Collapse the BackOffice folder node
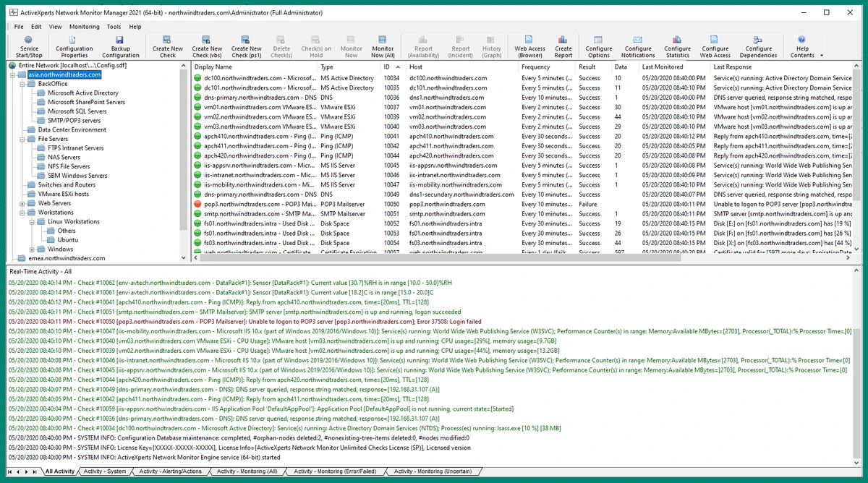 (22, 84)
